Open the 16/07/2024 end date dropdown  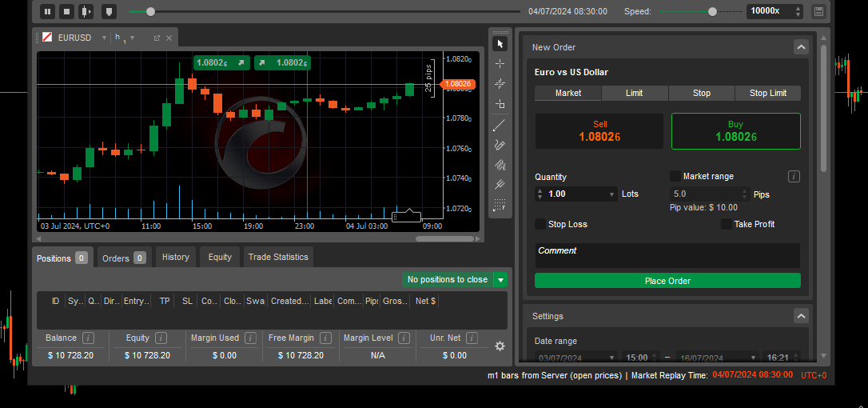[x=753, y=358]
